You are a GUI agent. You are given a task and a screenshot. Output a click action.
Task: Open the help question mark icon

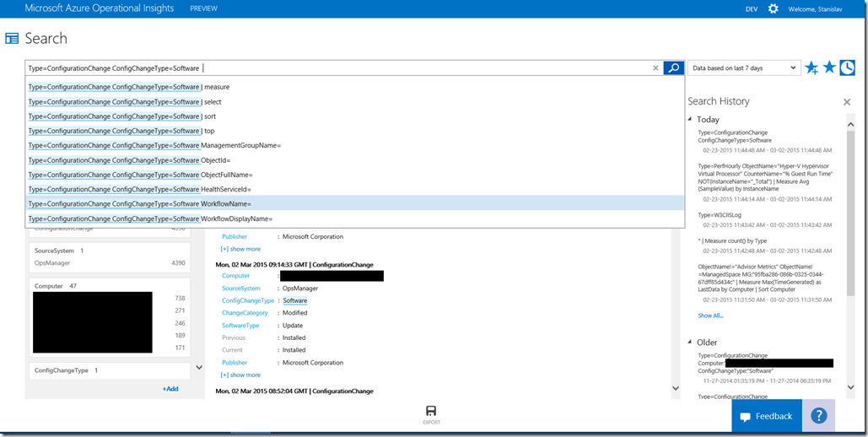(x=818, y=416)
